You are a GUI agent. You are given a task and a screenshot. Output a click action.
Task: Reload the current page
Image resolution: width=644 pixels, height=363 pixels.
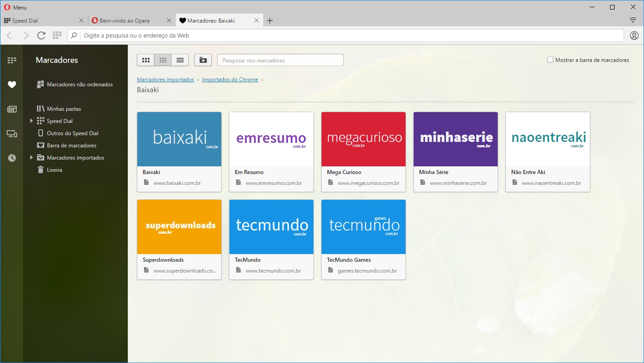pos(41,35)
